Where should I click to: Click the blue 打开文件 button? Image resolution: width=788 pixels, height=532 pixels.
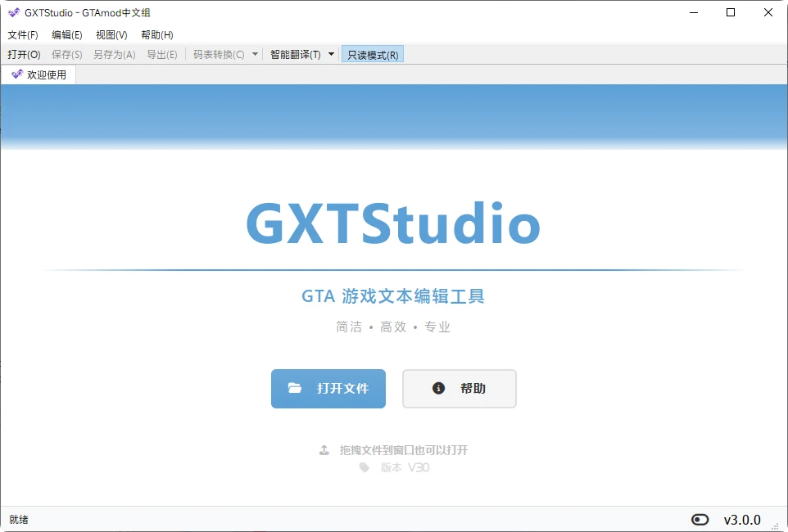(x=328, y=388)
